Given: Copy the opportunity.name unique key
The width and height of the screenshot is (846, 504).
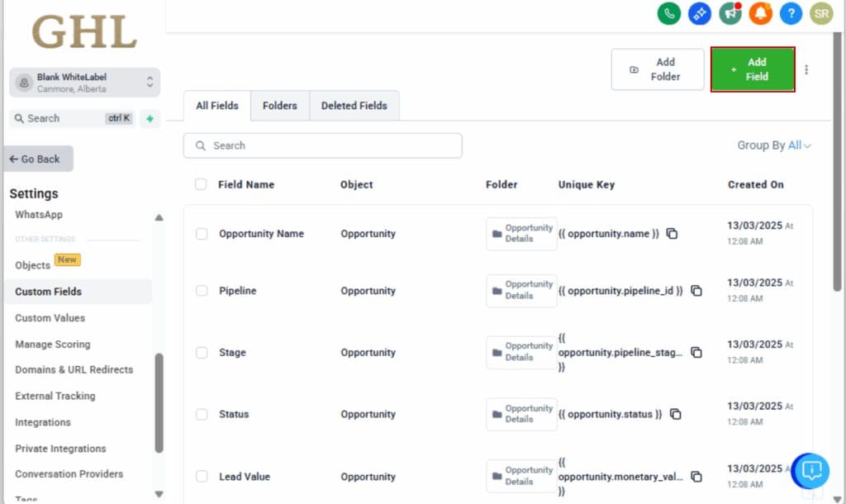Looking at the screenshot, I should coord(672,234).
